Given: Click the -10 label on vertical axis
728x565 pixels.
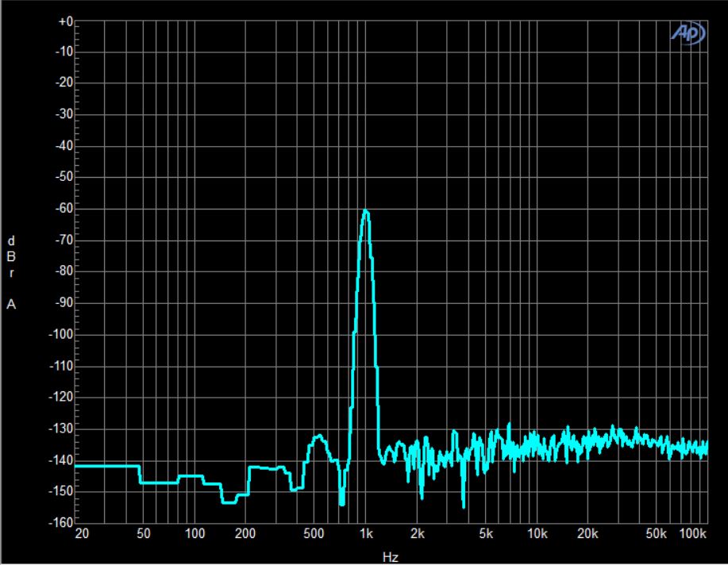Looking at the screenshot, I should pyautogui.click(x=64, y=52).
